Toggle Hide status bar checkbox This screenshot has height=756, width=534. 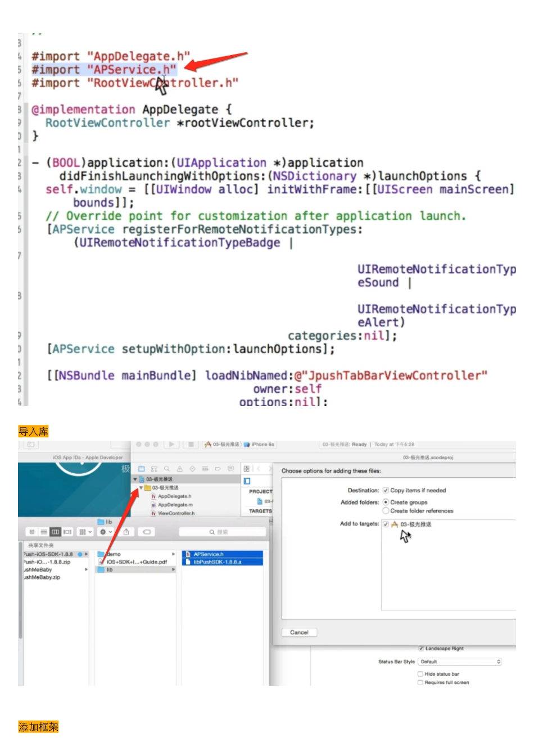420,673
